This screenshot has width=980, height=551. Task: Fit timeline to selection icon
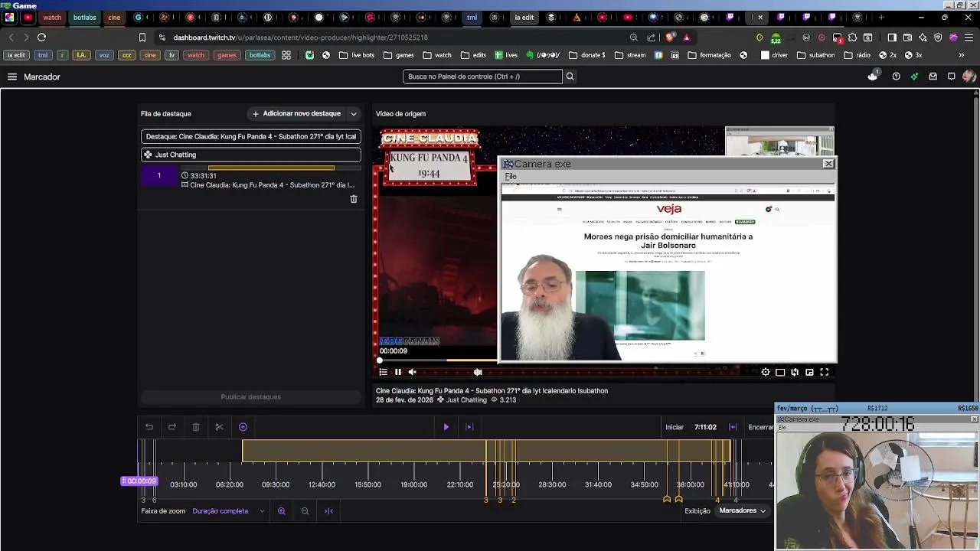point(328,511)
